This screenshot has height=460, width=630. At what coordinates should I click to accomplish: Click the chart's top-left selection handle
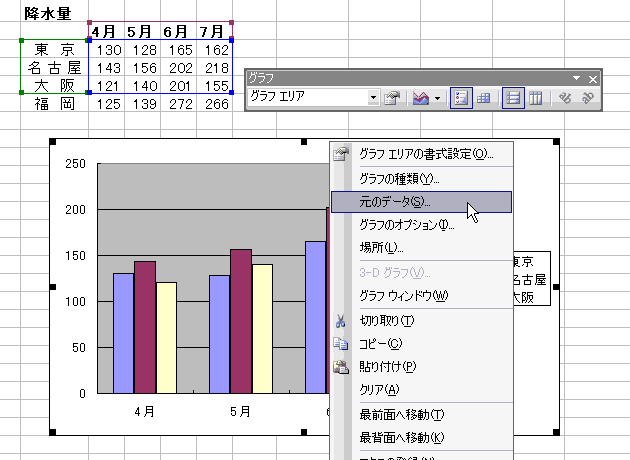click(52, 141)
